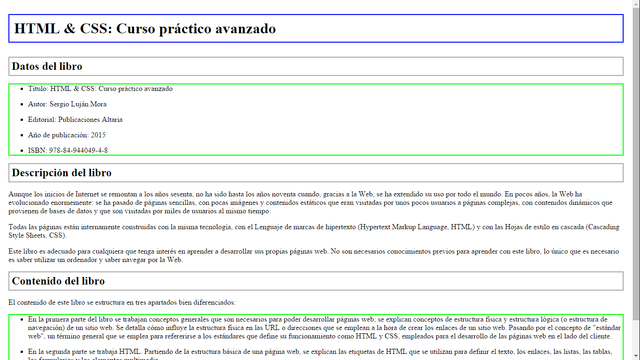640x360 pixels.
Task: Click the green-bordered book data list box
Action: (316, 120)
